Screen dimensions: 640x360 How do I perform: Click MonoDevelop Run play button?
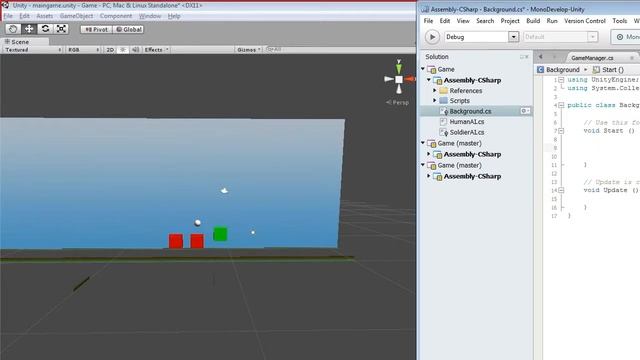click(x=432, y=37)
